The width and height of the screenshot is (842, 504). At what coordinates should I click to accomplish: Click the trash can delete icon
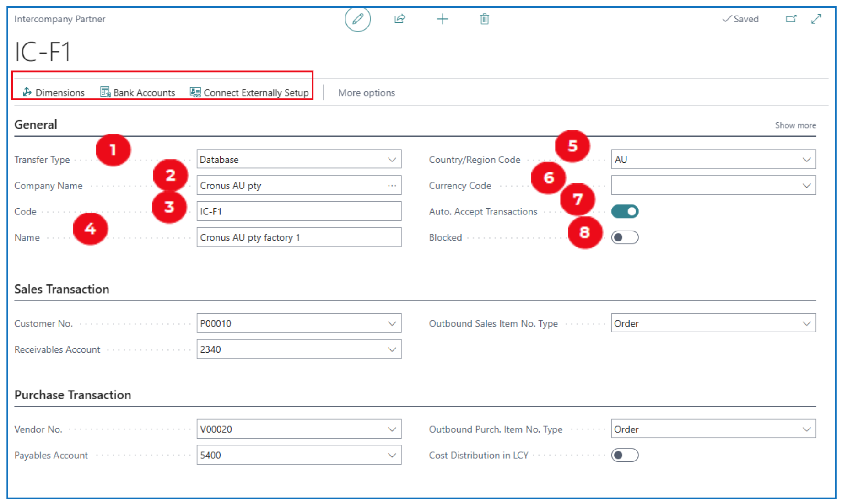coord(484,19)
